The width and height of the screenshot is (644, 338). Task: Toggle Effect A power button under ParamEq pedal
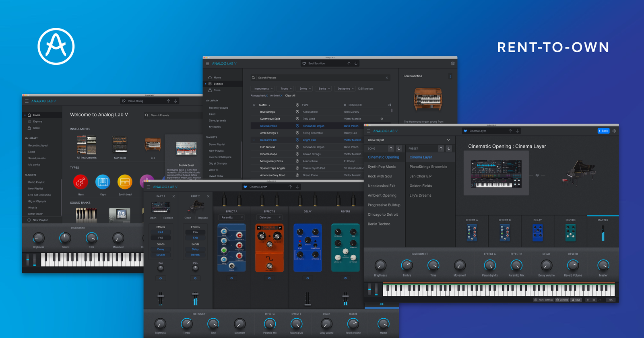click(x=231, y=278)
